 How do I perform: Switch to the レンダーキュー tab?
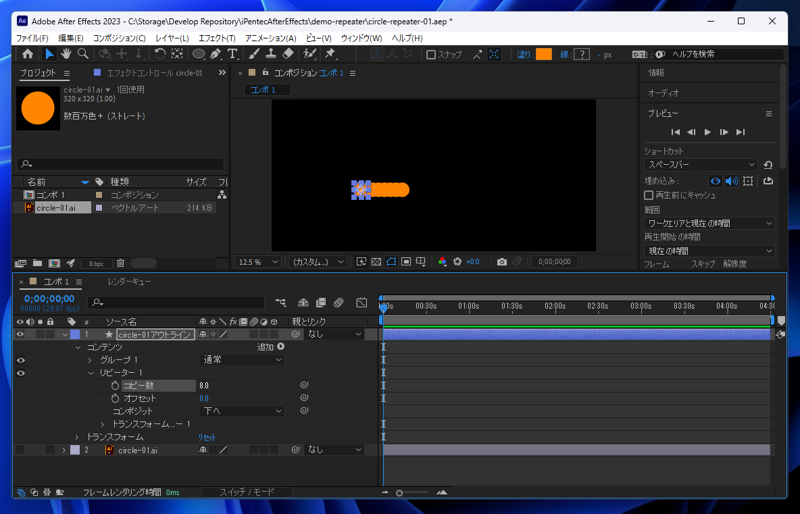coord(129,282)
